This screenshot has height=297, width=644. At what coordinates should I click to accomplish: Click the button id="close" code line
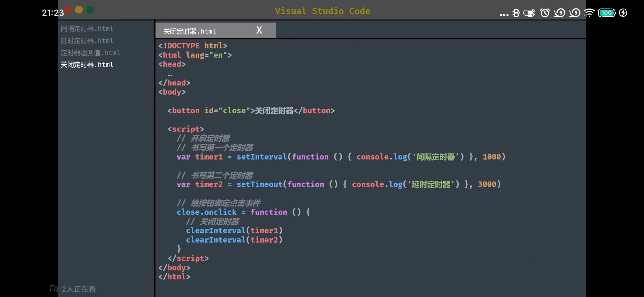coord(251,111)
